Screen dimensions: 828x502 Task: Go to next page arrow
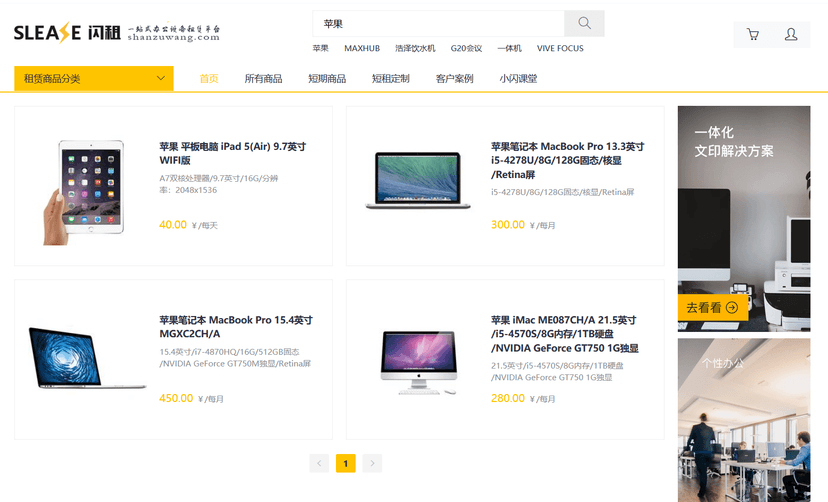pos(372,463)
